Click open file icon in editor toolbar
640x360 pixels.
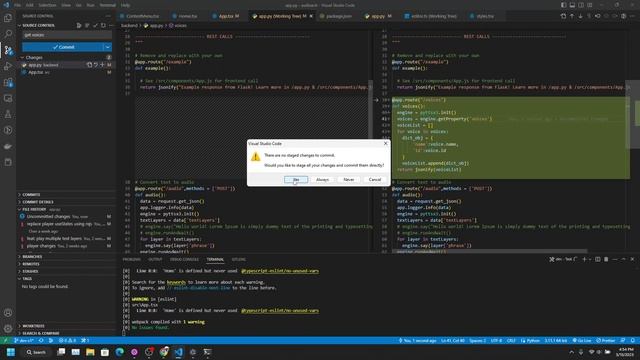[563, 16]
